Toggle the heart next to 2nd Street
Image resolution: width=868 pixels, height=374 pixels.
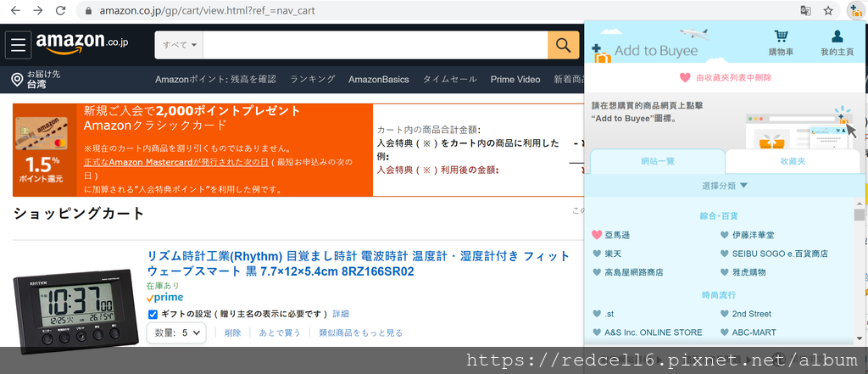tap(724, 314)
